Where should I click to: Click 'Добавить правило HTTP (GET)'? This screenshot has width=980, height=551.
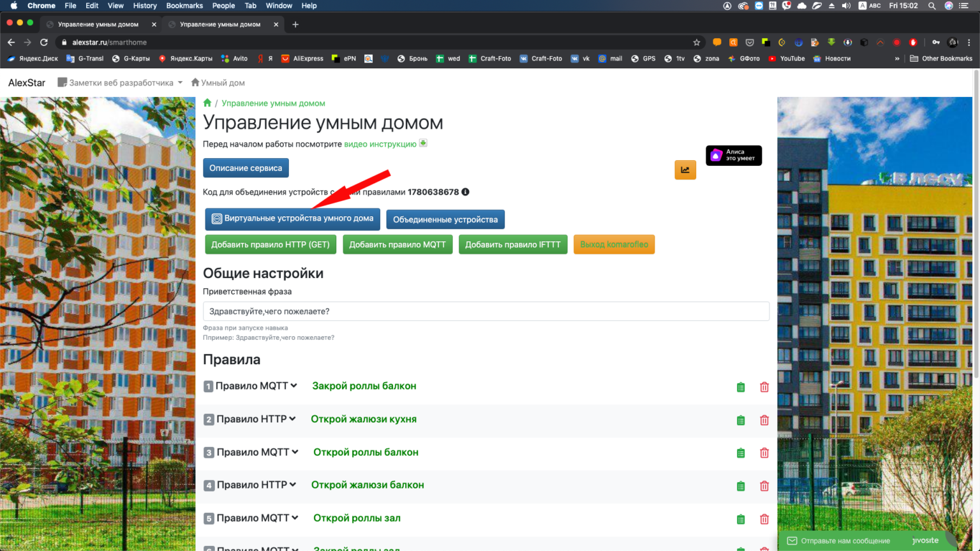(271, 244)
